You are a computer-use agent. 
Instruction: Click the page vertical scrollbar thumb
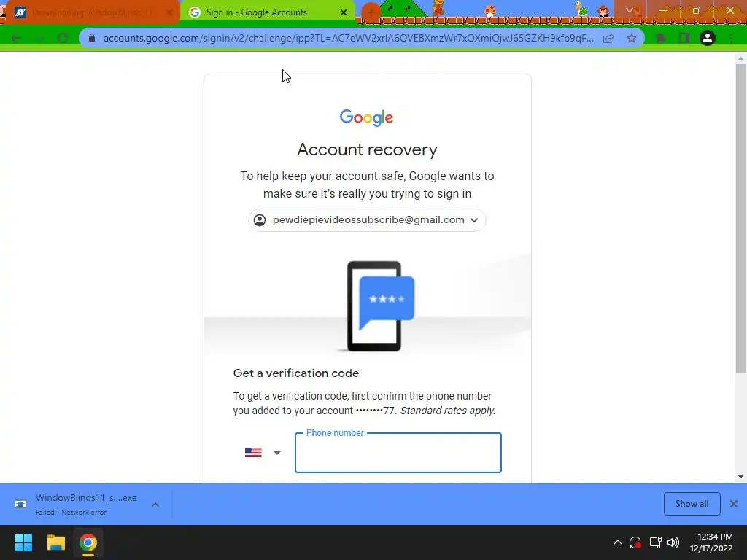pos(740,219)
